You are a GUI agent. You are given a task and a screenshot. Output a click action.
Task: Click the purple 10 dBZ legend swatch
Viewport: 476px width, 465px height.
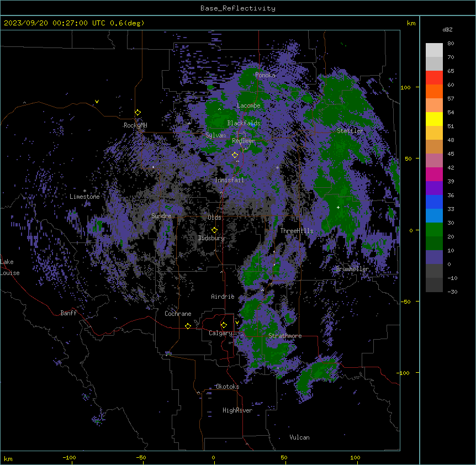tap(434, 257)
